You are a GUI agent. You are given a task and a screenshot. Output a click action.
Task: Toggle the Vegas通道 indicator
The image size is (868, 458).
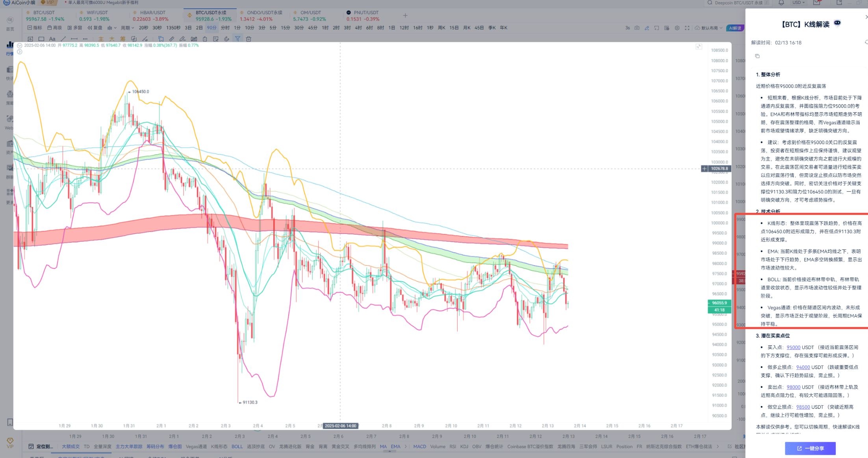196,447
